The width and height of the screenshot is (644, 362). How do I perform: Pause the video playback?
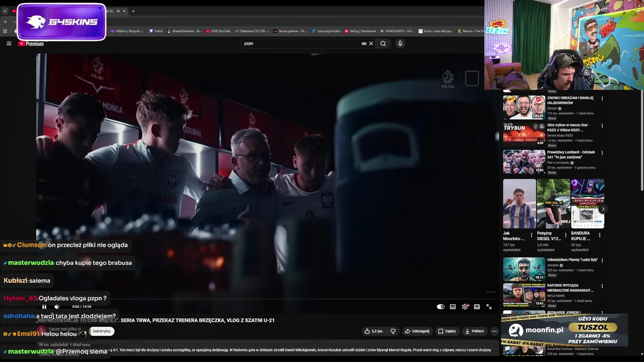44,307
